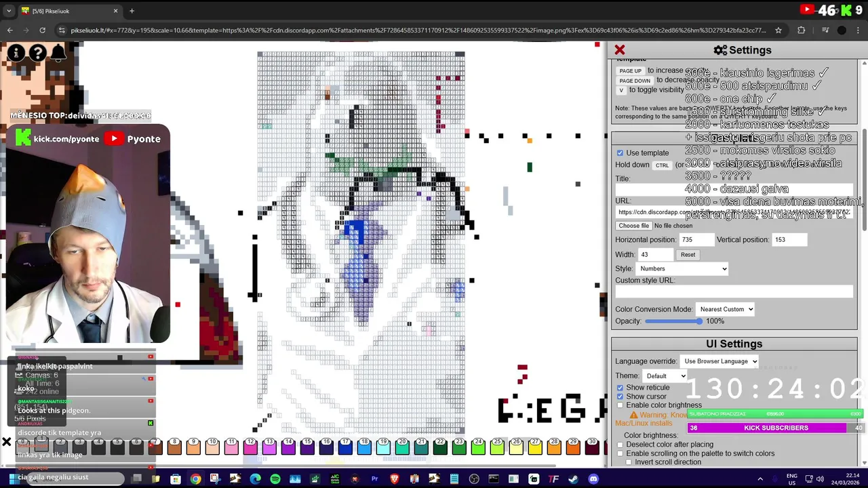
Task: Open Steam from the taskbar
Action: click(x=574, y=479)
